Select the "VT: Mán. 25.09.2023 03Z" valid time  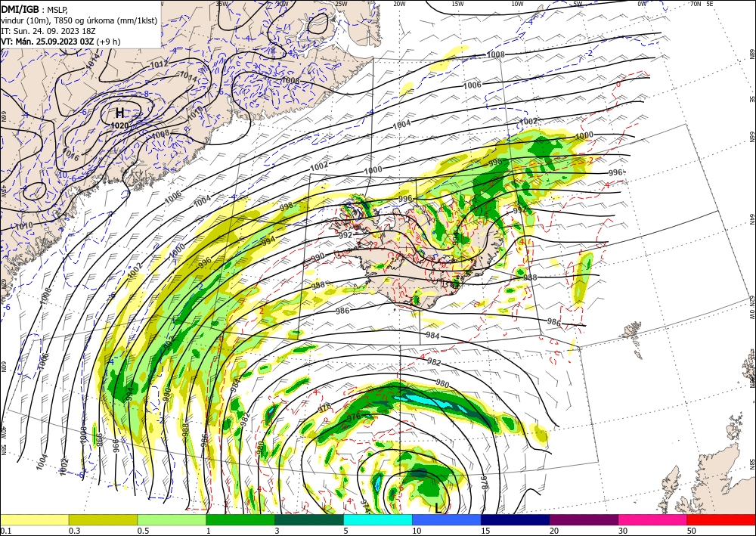(47, 42)
